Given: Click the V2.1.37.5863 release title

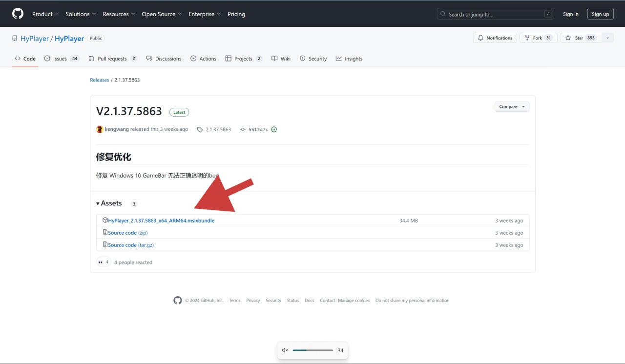Looking at the screenshot, I should 129,111.
